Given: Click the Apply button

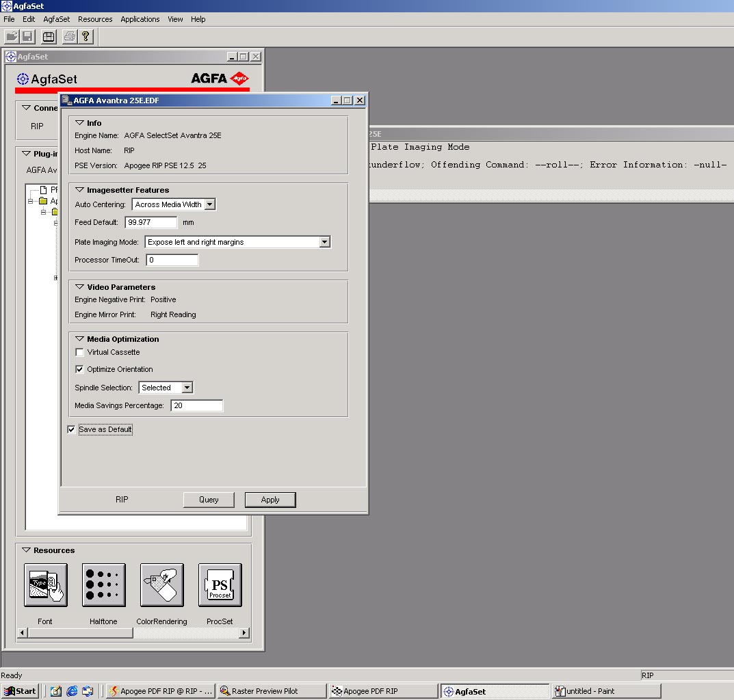Looking at the screenshot, I should pos(270,500).
